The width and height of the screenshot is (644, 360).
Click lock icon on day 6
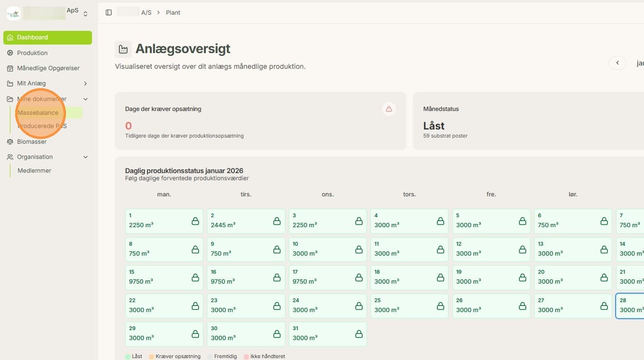(x=604, y=221)
